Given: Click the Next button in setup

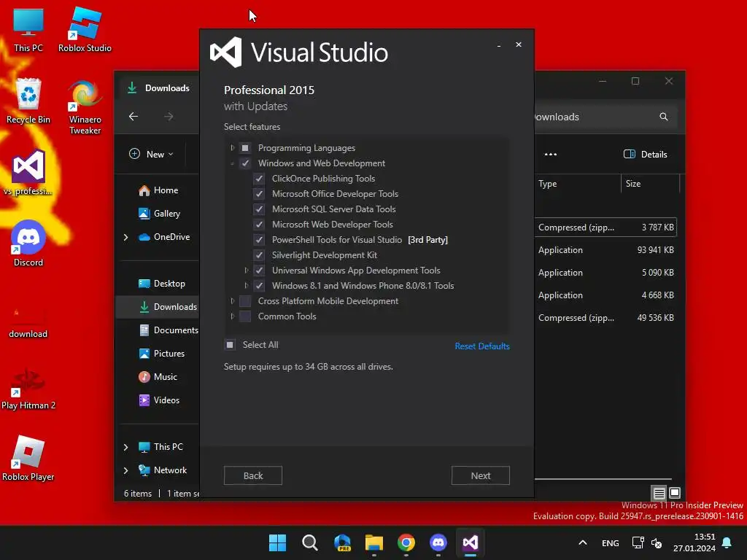Looking at the screenshot, I should [481, 475].
